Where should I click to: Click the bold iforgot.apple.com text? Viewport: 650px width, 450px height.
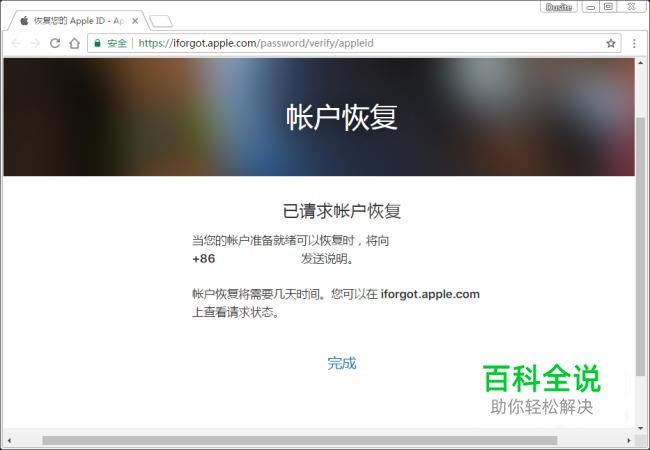click(430, 294)
